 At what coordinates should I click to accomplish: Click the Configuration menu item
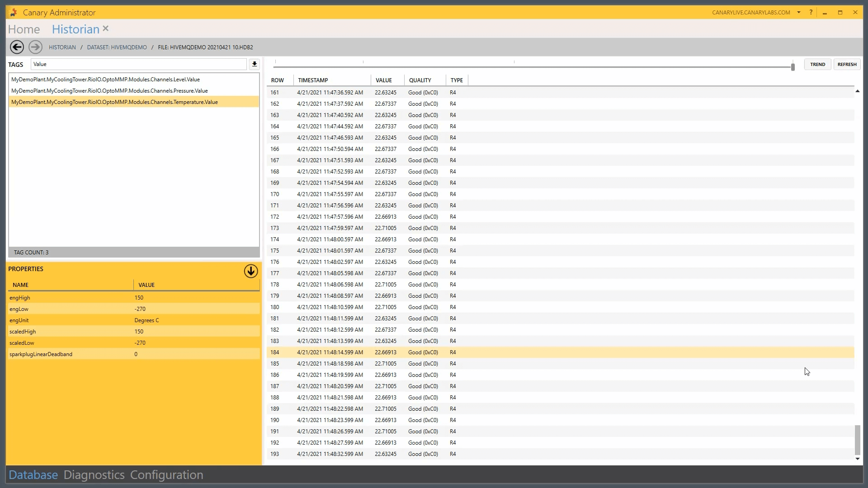(x=167, y=474)
